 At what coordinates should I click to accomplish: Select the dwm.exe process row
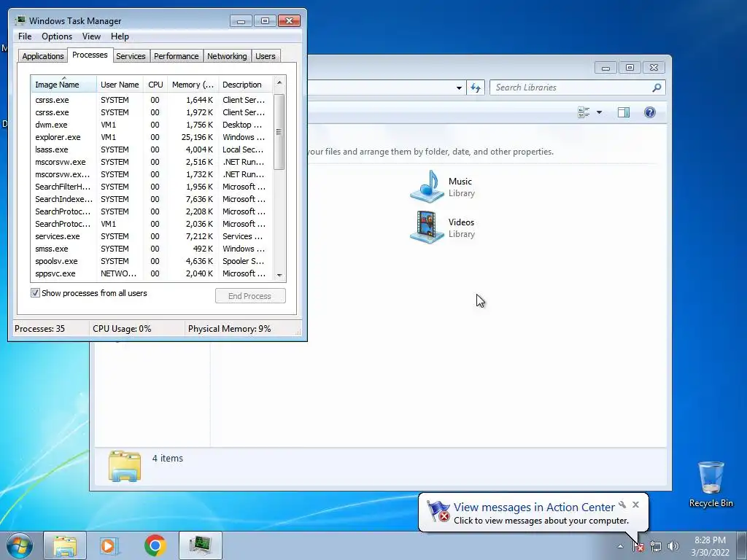coord(152,125)
